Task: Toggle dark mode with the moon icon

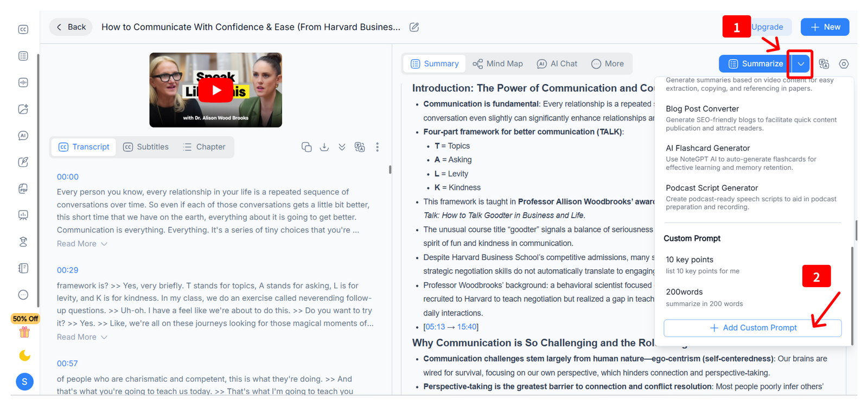Action: point(24,356)
